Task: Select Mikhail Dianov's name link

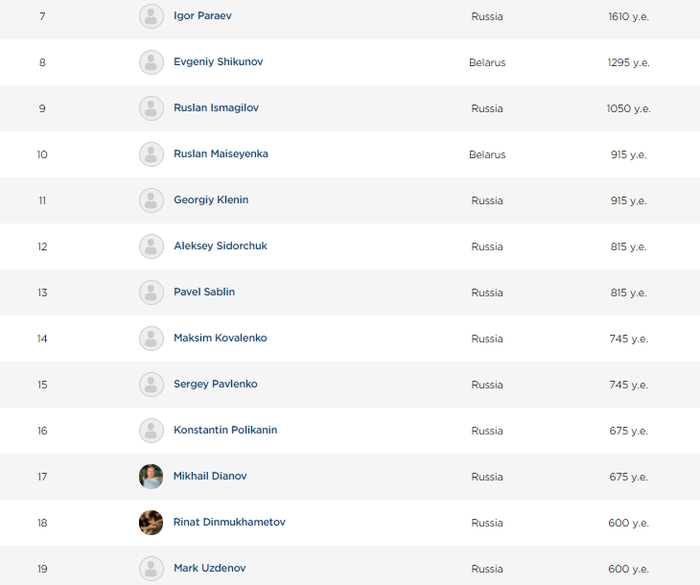Action: (x=210, y=476)
